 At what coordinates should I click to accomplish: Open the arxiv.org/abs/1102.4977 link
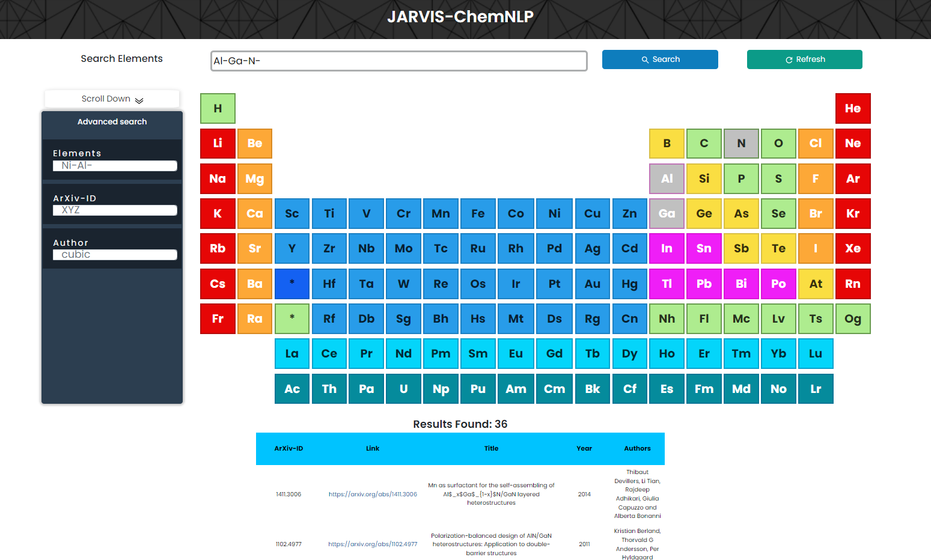[x=373, y=544]
